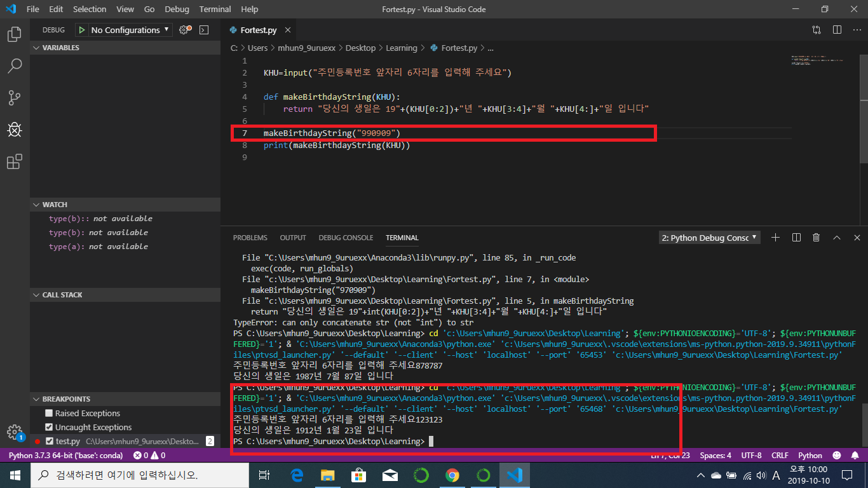Click Desktop in breadcrumb path
Viewport: 868px width, 488px height.
click(x=360, y=48)
